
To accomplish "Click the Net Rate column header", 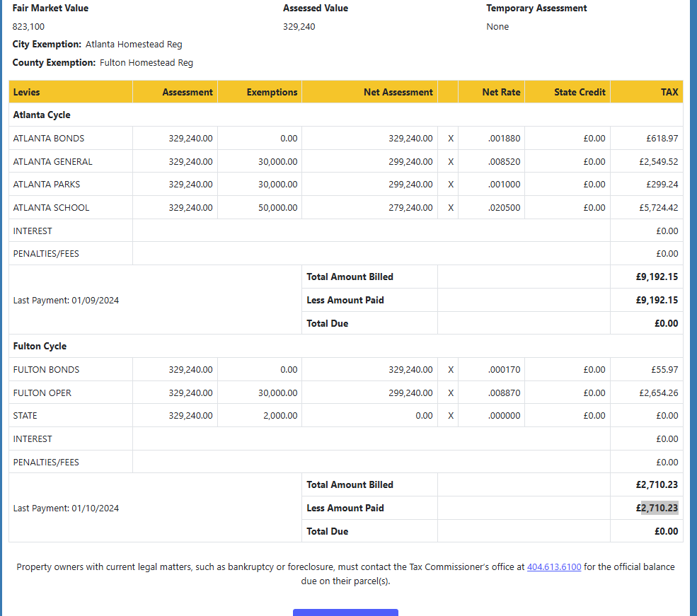I will tap(501, 92).
